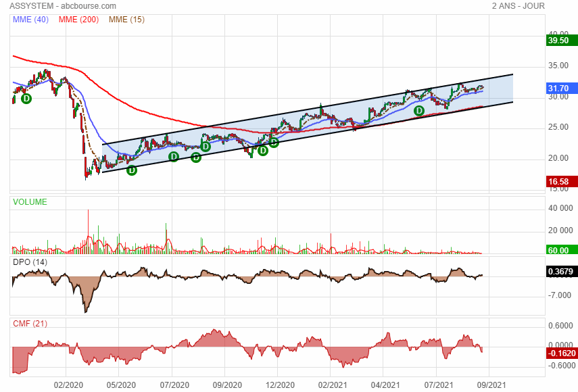
Task: Click the 25.00 price axis label
Action: click(x=558, y=127)
